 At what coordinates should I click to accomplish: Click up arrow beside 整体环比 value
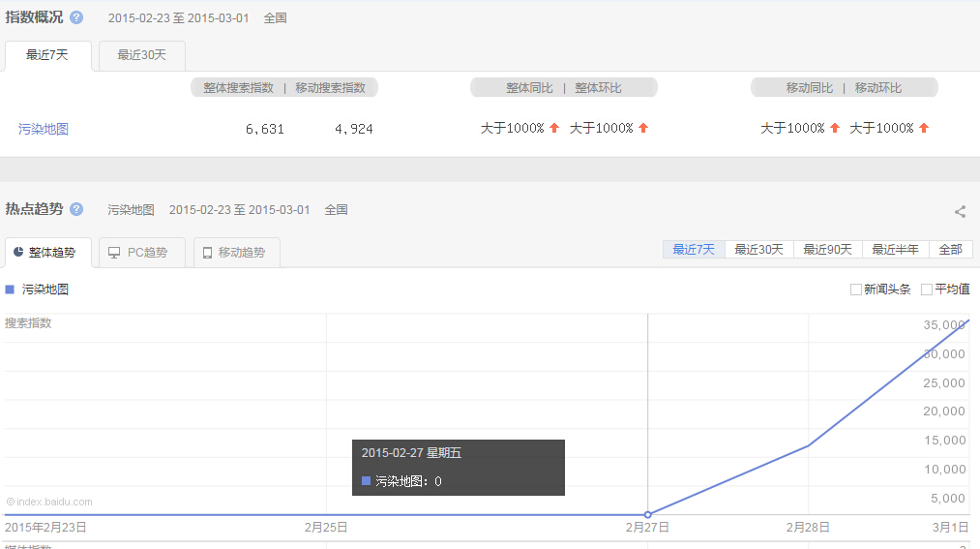(x=643, y=128)
